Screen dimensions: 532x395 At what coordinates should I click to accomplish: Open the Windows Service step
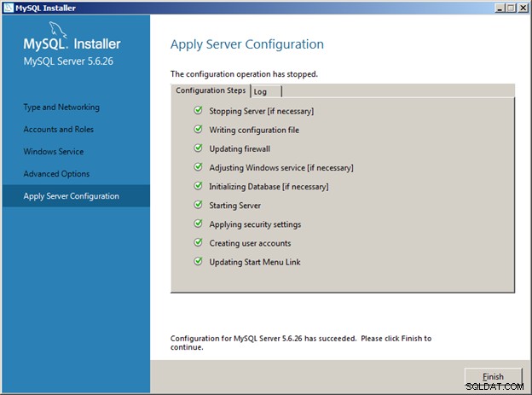pyautogui.click(x=54, y=152)
